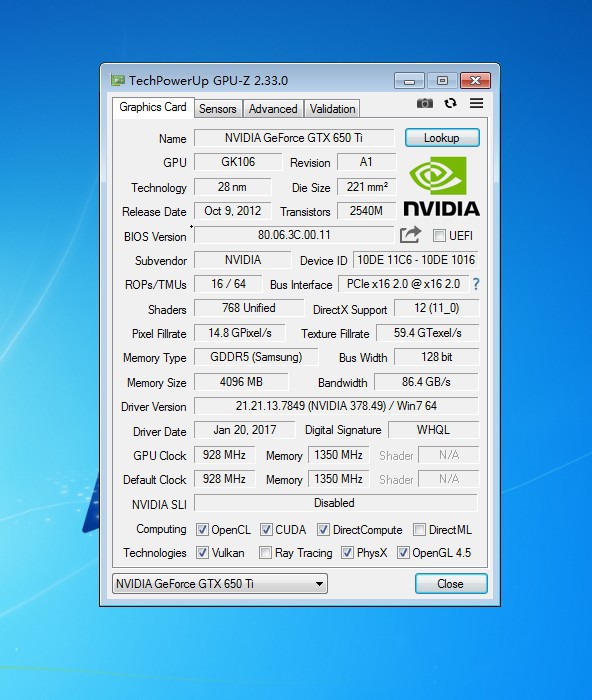Click the Transistors value 2540M

[367, 211]
